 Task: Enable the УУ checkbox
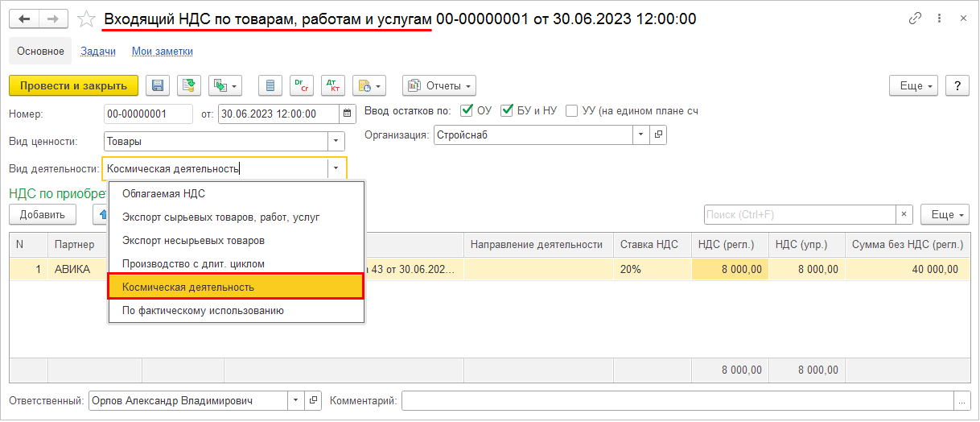click(x=572, y=110)
